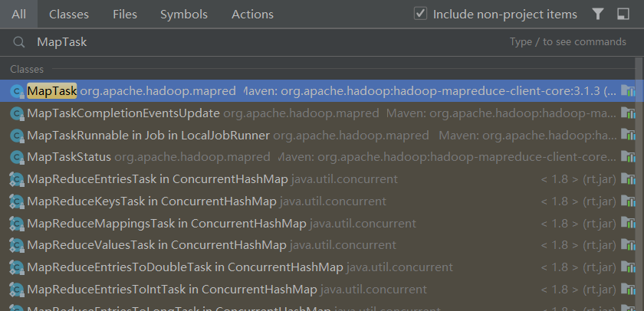Switch to the All tab
Screen dimensions: 644x311
(x=19, y=14)
